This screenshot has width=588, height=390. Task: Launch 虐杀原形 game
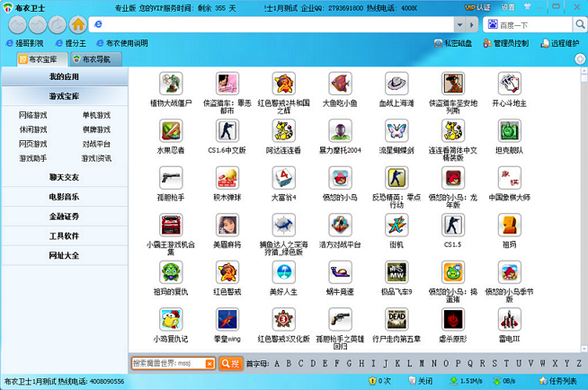pos(452,320)
